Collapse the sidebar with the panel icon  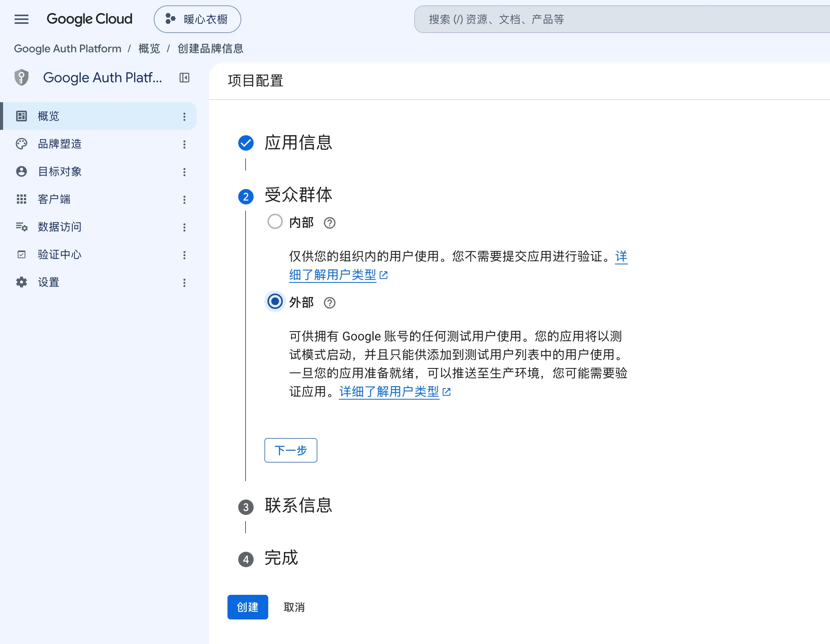point(184,78)
